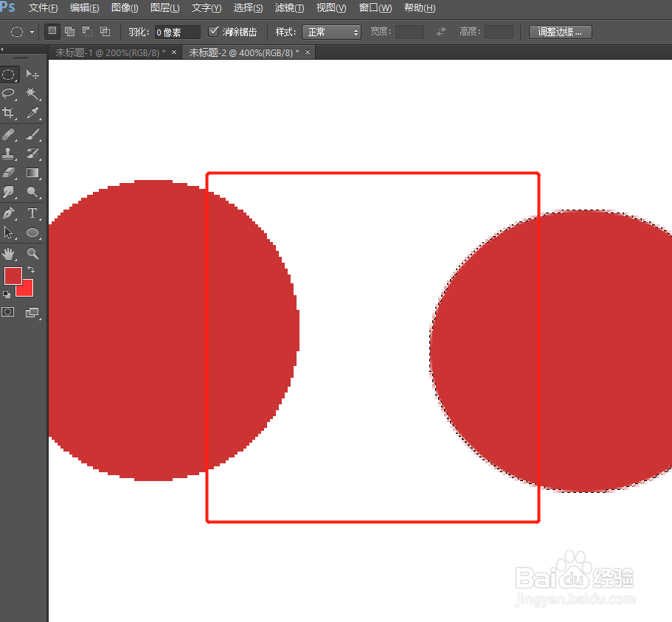672x622 pixels.
Task: Open the 视图(V) menu
Action: (x=331, y=7)
